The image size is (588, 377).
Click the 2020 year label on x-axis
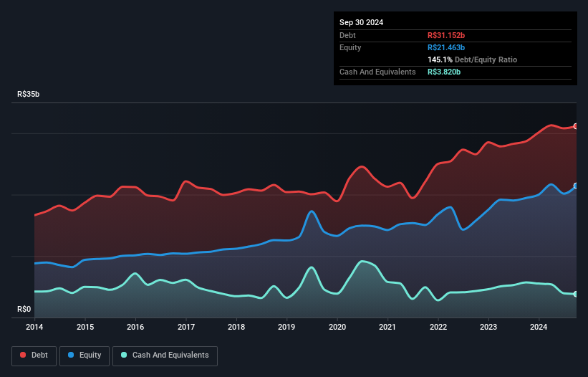[x=337, y=327]
